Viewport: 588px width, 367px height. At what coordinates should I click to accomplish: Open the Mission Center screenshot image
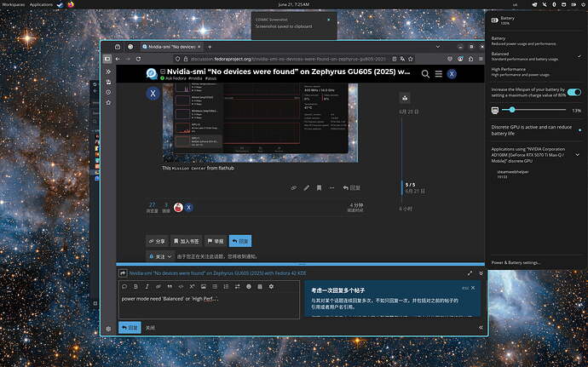coord(260,123)
